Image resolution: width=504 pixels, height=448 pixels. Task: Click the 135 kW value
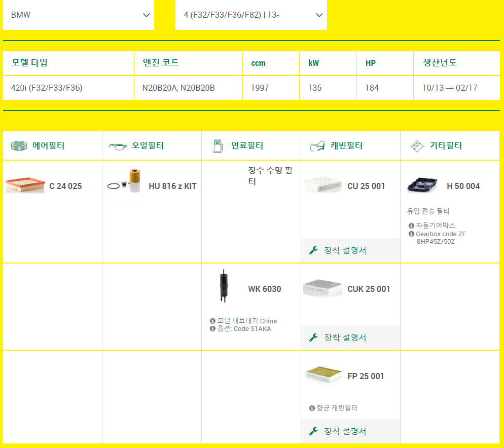[315, 88]
